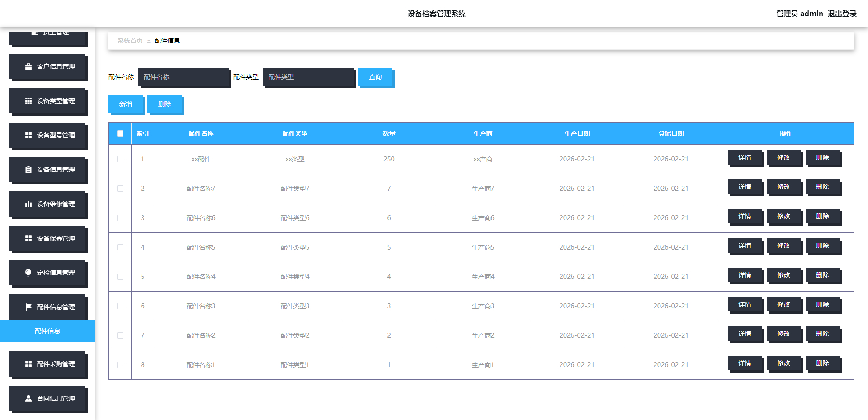Expand the 定检信息管理 sidebar menu

(48, 273)
